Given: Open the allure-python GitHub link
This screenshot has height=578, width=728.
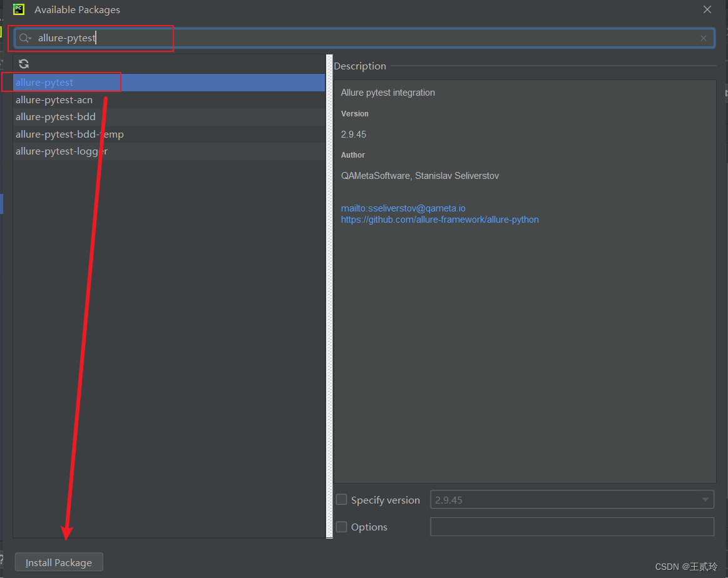Looking at the screenshot, I should [x=439, y=220].
